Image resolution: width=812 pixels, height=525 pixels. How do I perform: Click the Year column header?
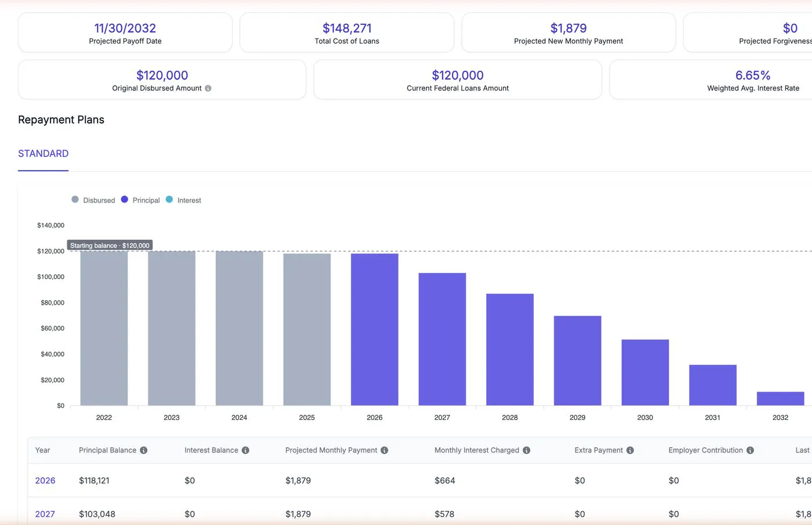(42, 450)
